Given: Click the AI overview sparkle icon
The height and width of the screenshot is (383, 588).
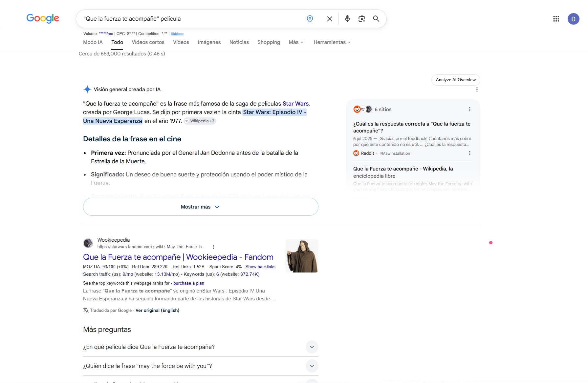Looking at the screenshot, I should click(x=87, y=89).
